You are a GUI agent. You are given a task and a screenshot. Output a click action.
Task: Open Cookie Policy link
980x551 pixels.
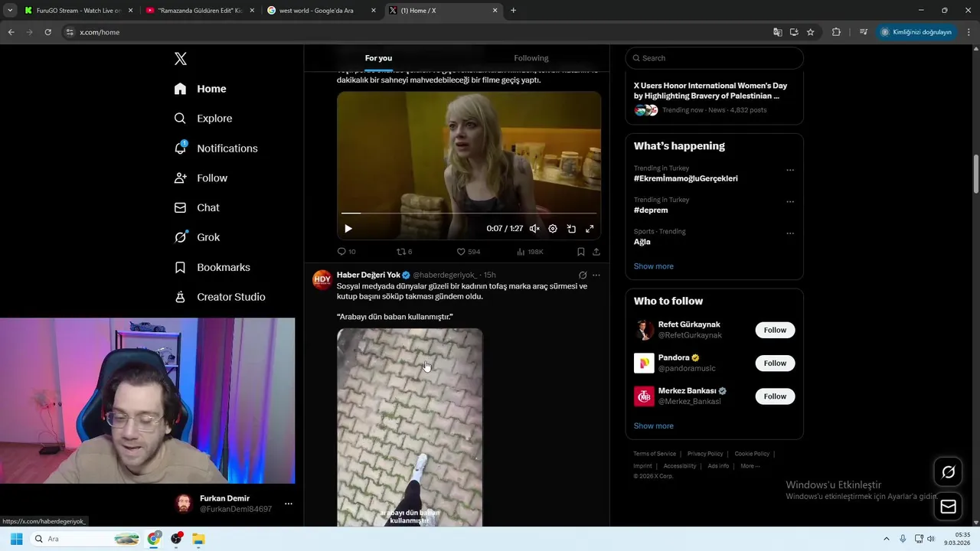click(752, 454)
